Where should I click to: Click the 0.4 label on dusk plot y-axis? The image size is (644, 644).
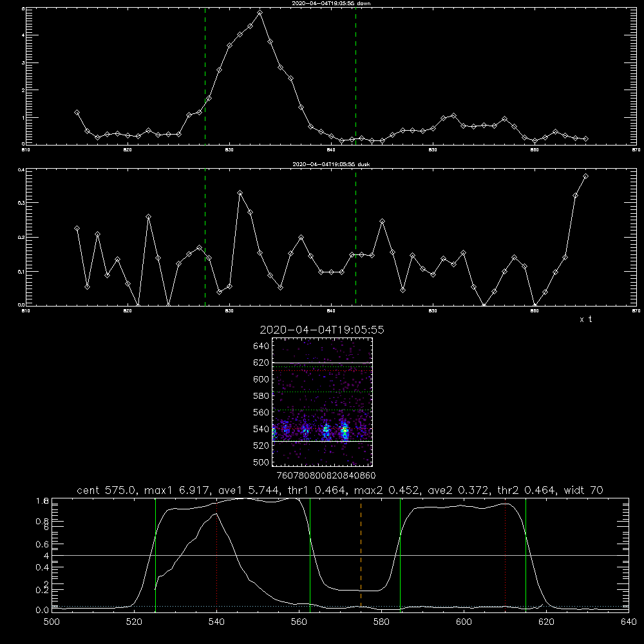pyautogui.click(x=21, y=169)
